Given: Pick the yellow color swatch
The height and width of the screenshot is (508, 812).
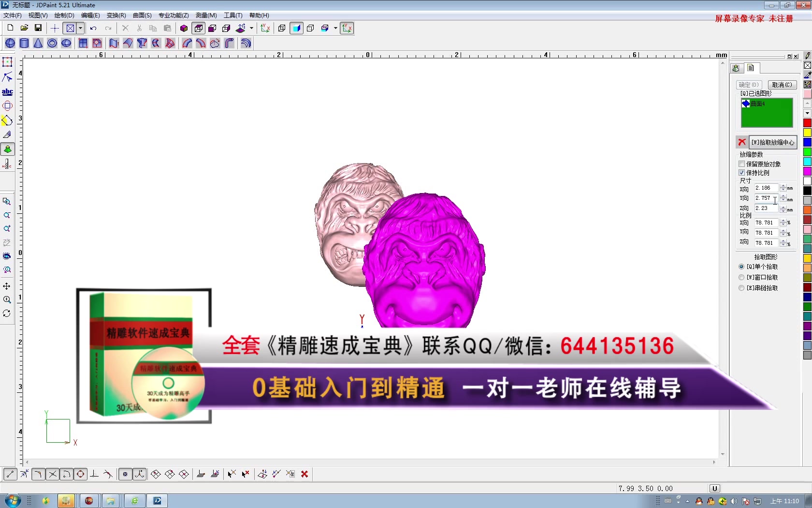Looking at the screenshot, I should coord(807,133).
